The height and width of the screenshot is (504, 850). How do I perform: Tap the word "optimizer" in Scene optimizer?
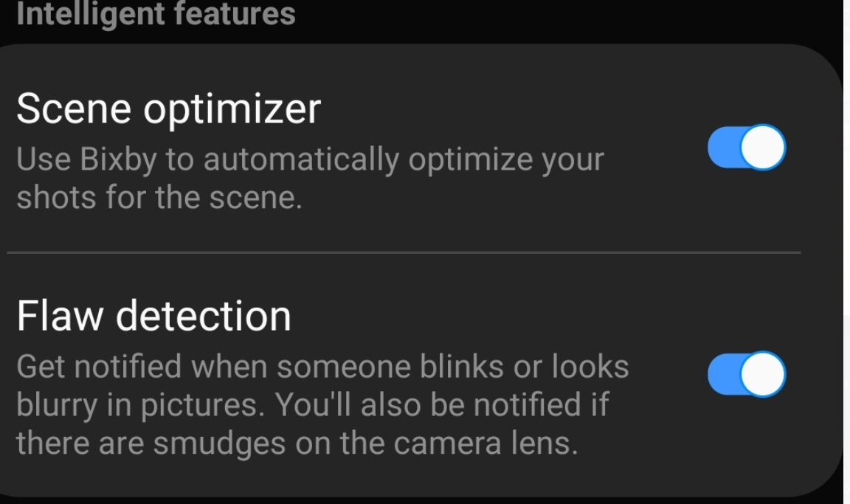point(232,109)
